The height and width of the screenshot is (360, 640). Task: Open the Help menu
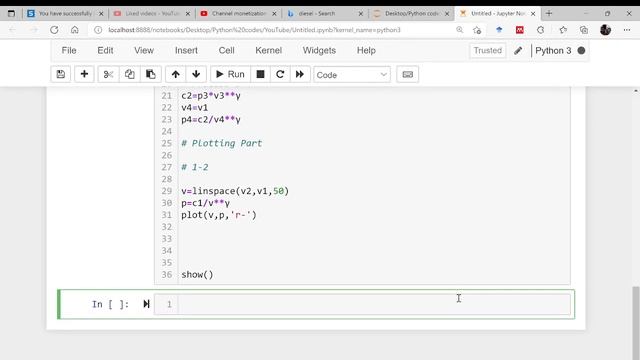(366, 50)
